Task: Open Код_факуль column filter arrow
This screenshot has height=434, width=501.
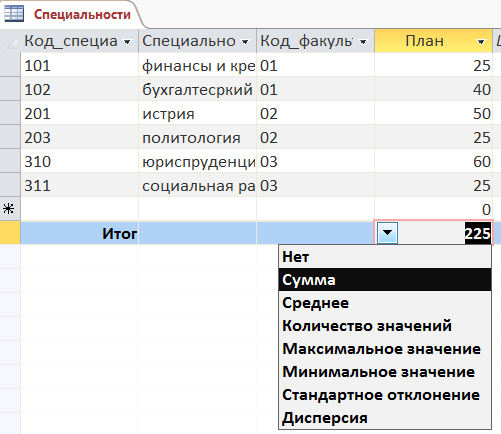Action: 363,42
